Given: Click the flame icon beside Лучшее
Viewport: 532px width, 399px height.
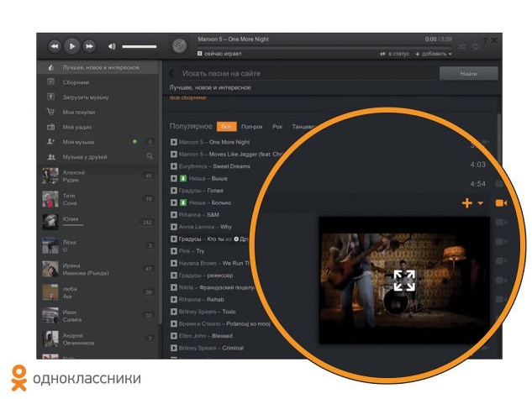Looking at the screenshot, I should click(x=50, y=67).
